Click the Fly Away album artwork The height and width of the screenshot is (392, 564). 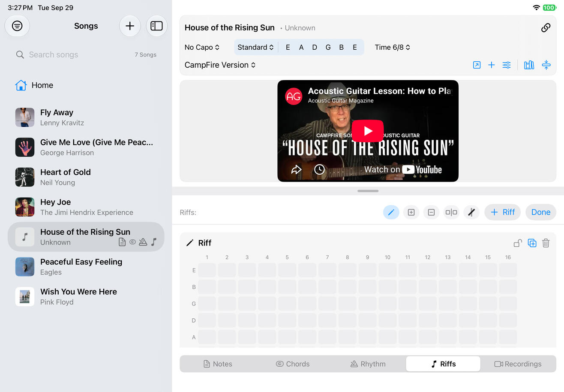(x=25, y=117)
